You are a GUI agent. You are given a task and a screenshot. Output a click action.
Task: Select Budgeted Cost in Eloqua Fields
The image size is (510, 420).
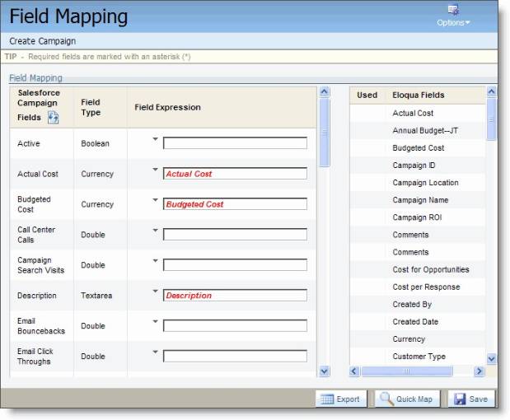pyautogui.click(x=419, y=148)
